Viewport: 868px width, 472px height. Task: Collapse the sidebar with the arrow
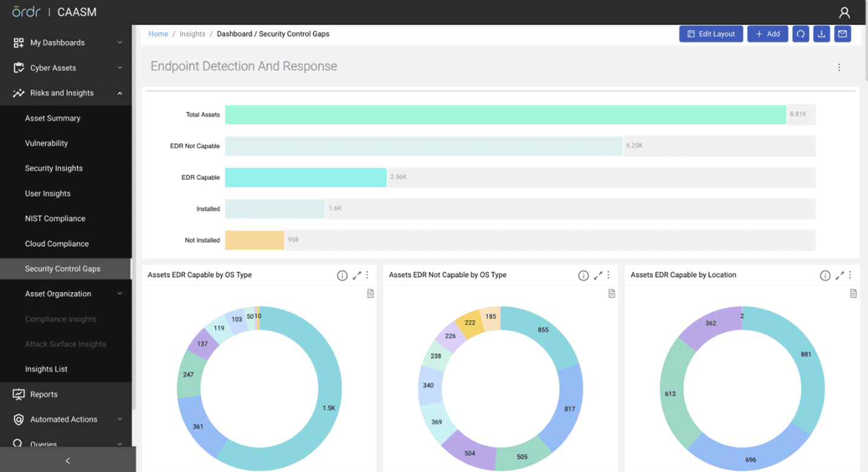(x=67, y=460)
